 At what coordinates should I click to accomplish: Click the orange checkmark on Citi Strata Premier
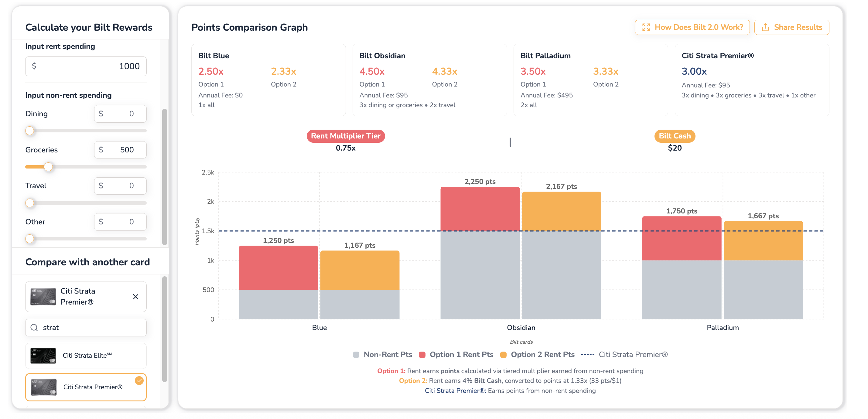click(x=139, y=380)
